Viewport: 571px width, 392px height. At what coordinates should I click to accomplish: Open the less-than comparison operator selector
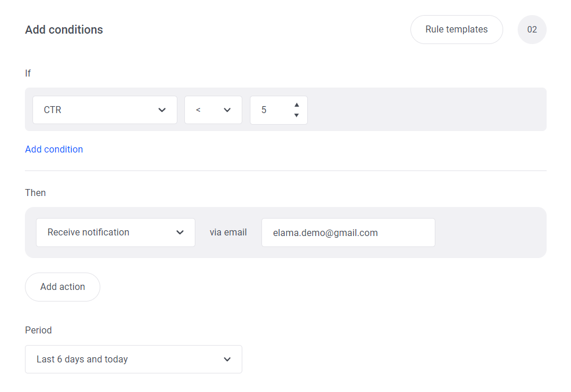(x=213, y=110)
